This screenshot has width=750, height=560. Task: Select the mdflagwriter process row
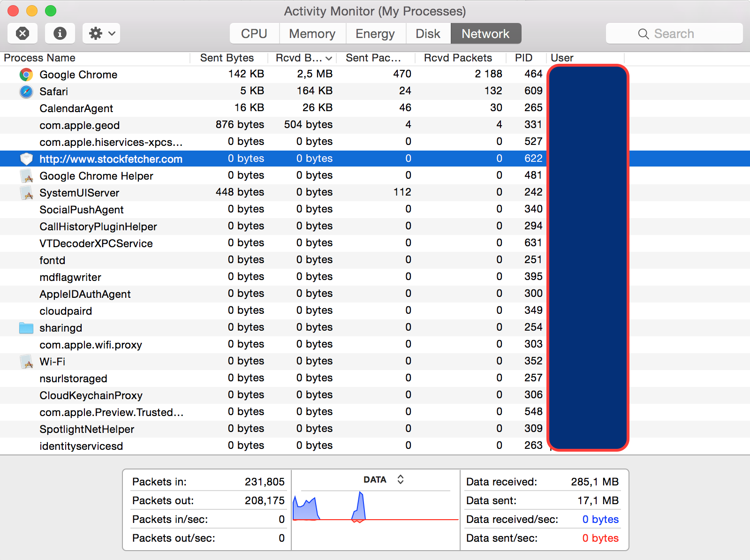375,277
